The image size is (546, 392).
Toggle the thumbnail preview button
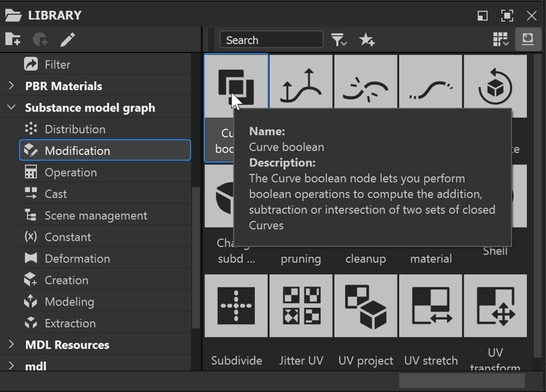tap(526, 40)
